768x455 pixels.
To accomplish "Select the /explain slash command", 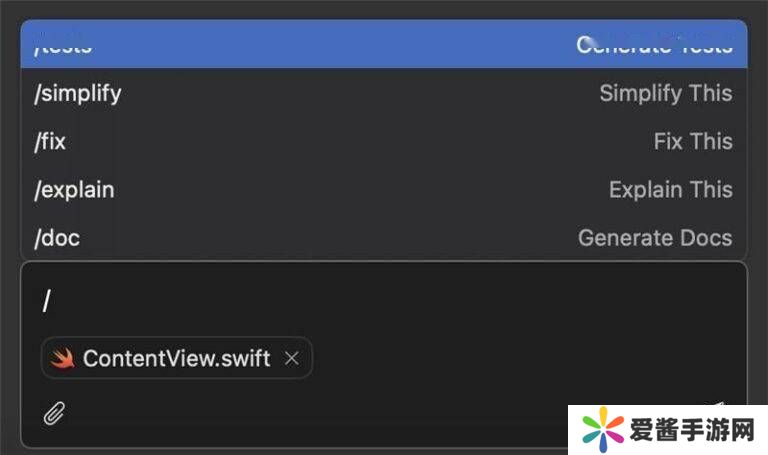I will click(x=75, y=190).
